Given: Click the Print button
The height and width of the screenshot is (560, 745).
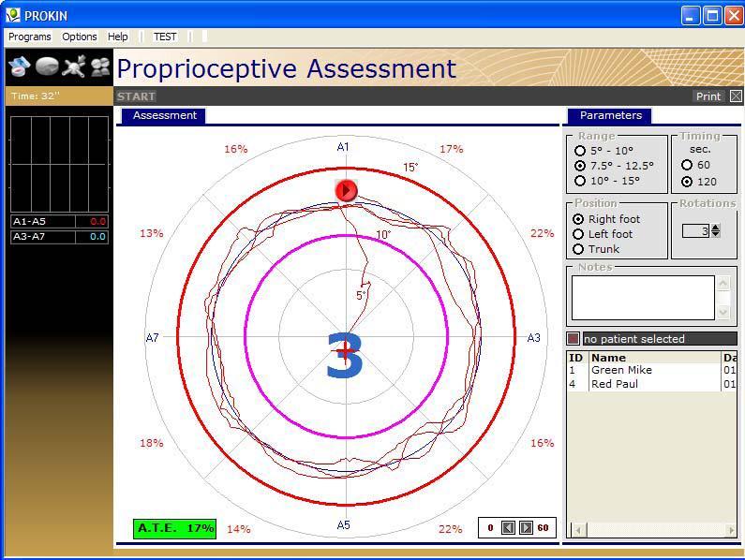Looking at the screenshot, I should (x=708, y=96).
